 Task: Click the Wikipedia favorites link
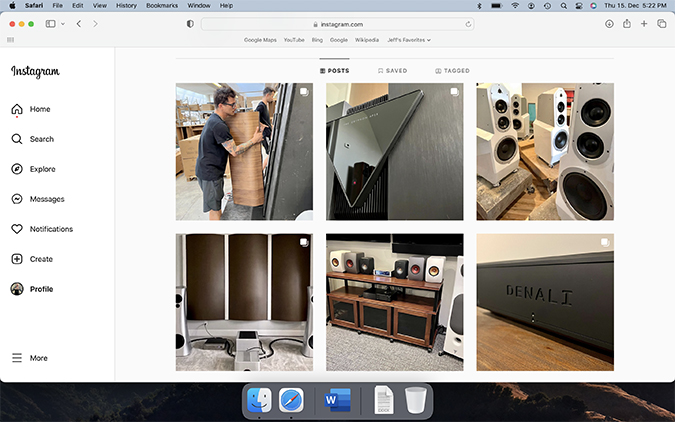pos(367,40)
